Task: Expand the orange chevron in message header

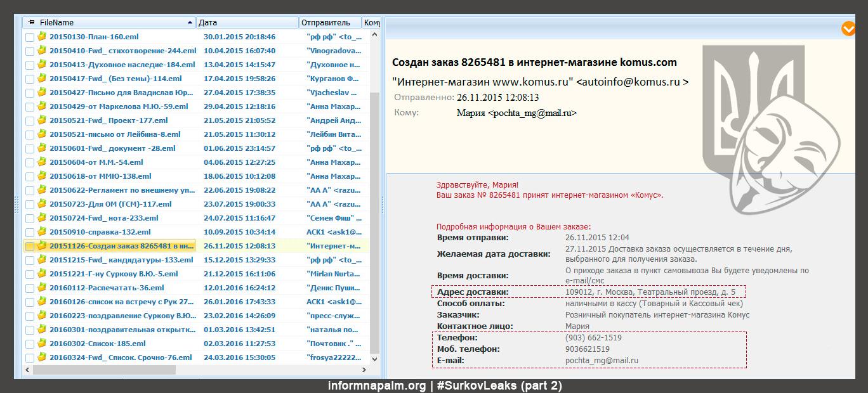Action: pos(848,29)
